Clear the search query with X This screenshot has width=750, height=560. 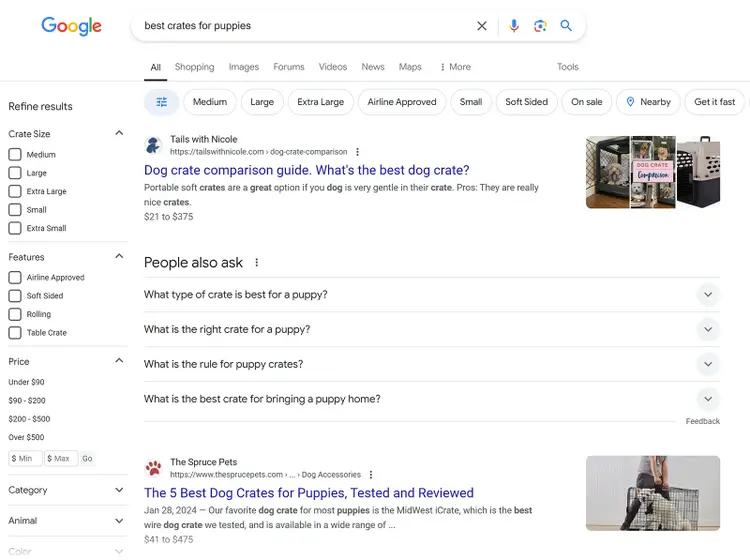(x=482, y=26)
